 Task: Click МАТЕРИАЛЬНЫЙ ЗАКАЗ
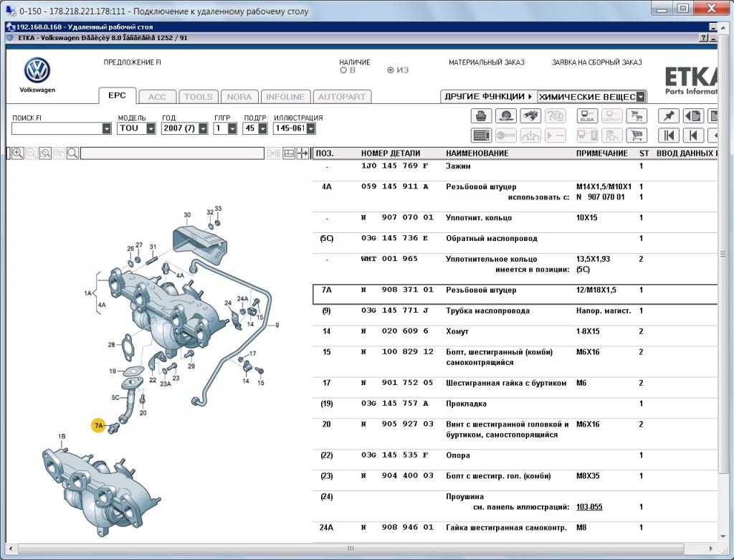pos(487,62)
